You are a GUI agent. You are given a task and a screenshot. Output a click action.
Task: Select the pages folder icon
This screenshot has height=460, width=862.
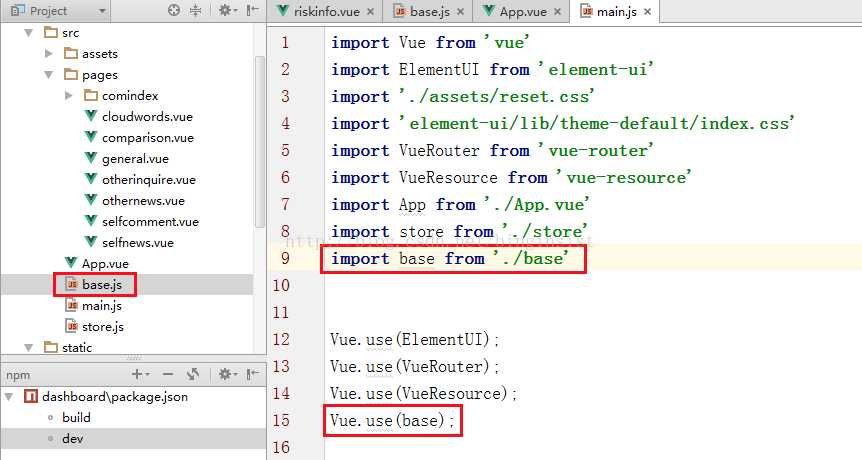(71, 74)
